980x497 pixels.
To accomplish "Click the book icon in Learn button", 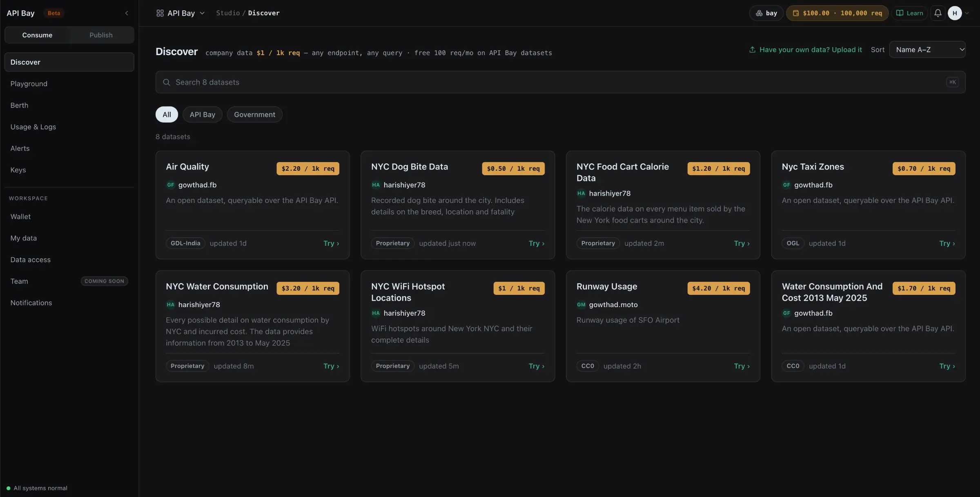I will tap(900, 13).
